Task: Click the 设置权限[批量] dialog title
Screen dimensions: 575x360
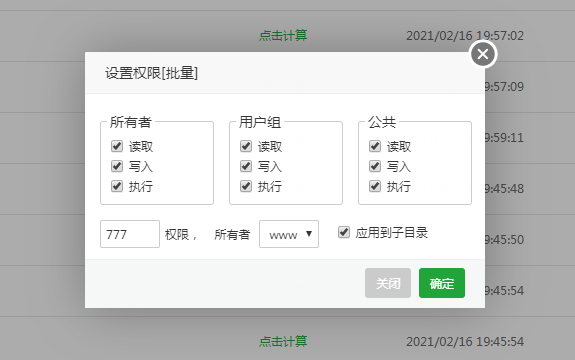Action: click(151, 73)
